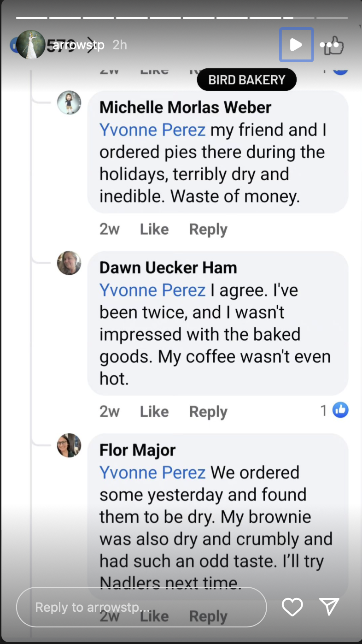Viewport: 362px width, 644px height.
Task: Open Yvonne Perez mention in Flor Major's comment
Action: 152,473
